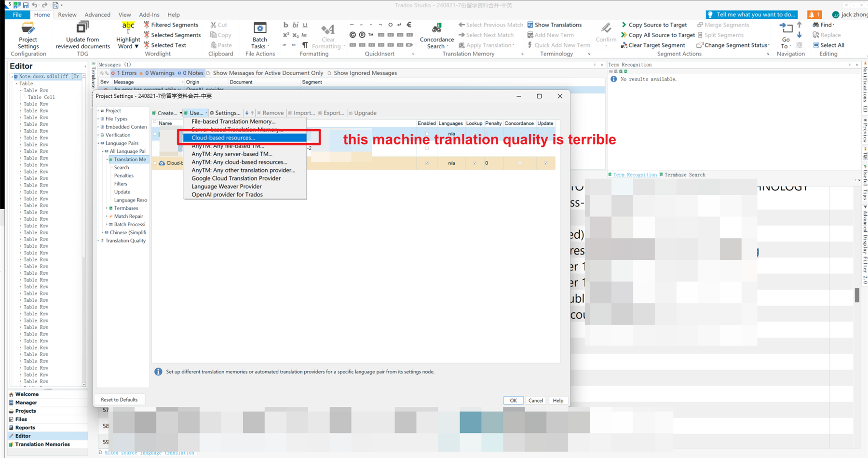868x458 pixels.
Task: Open the jack zhong account avatar
Action: click(x=836, y=14)
